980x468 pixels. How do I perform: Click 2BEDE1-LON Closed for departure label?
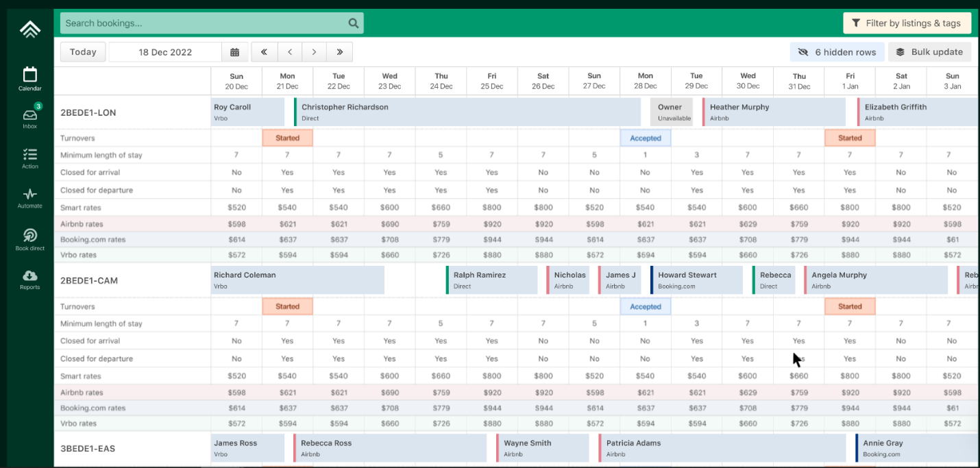pos(97,190)
